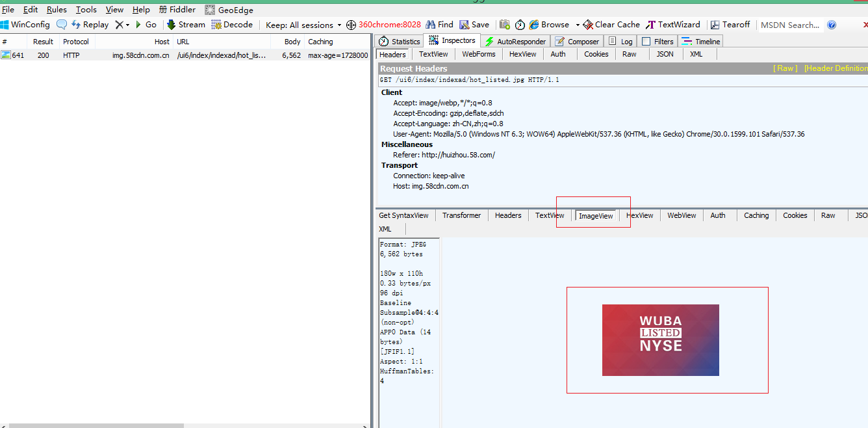Image resolution: width=868 pixels, height=428 pixels.
Task: Open the Remove sessions dropdown arrow
Action: pyautogui.click(x=127, y=25)
